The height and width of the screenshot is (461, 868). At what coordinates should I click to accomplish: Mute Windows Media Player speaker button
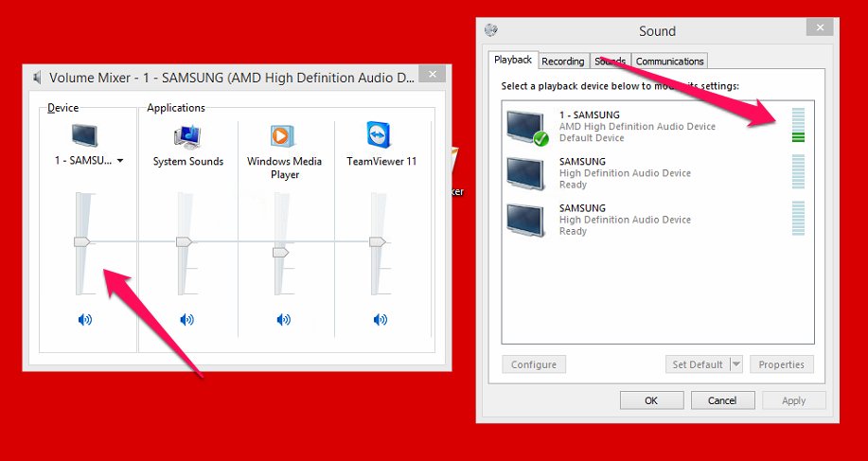tap(283, 319)
